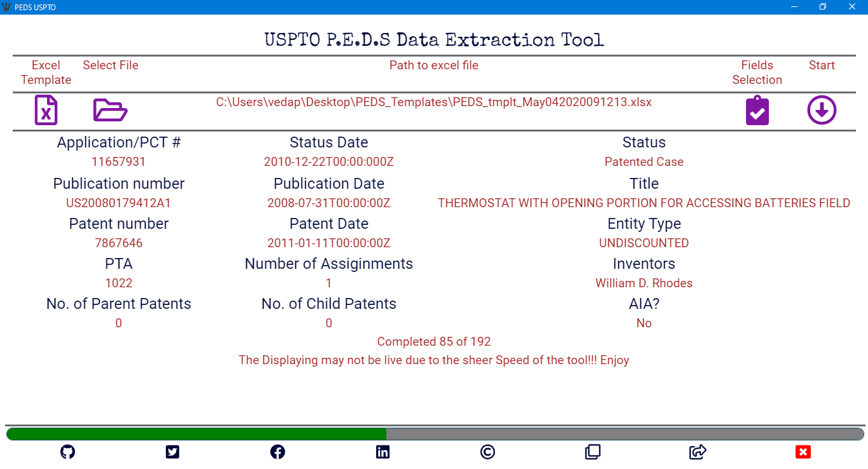Image resolution: width=868 pixels, height=469 pixels.
Task: Click the No. of Parent Patents label
Action: coord(119,304)
